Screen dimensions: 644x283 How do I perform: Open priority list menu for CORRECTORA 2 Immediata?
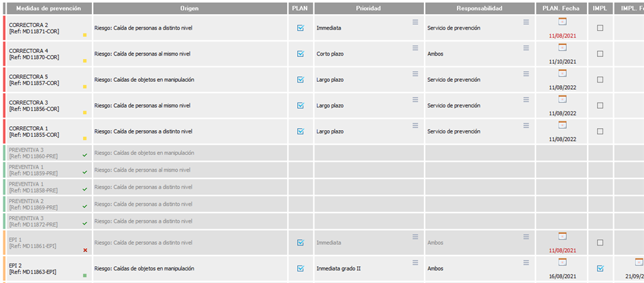[415, 22]
